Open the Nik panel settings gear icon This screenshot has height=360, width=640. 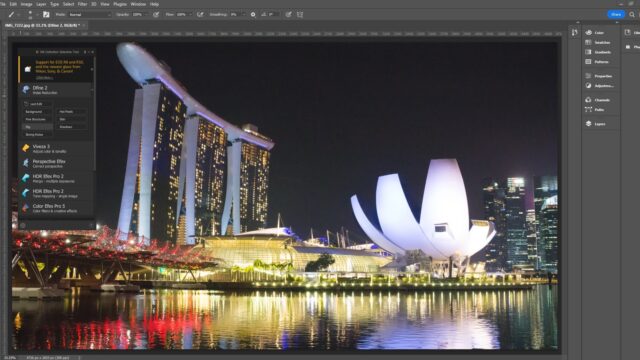tap(23, 225)
